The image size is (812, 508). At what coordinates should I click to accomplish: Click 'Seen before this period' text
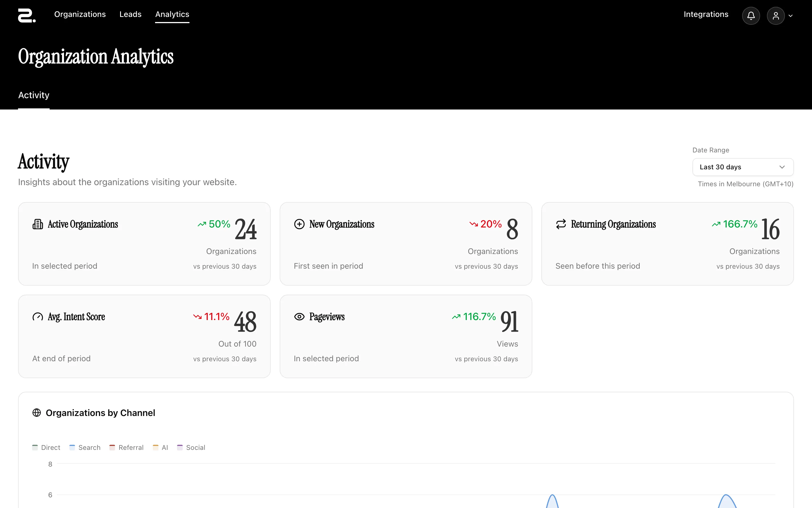point(598,266)
